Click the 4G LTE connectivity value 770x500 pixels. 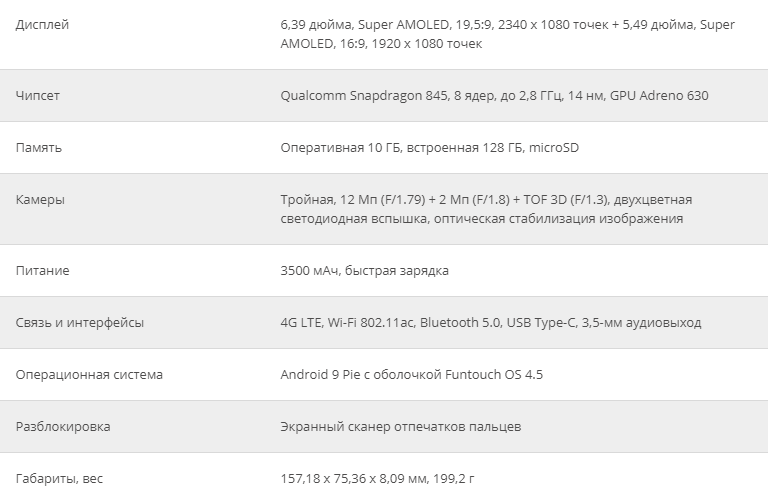[x=491, y=322]
